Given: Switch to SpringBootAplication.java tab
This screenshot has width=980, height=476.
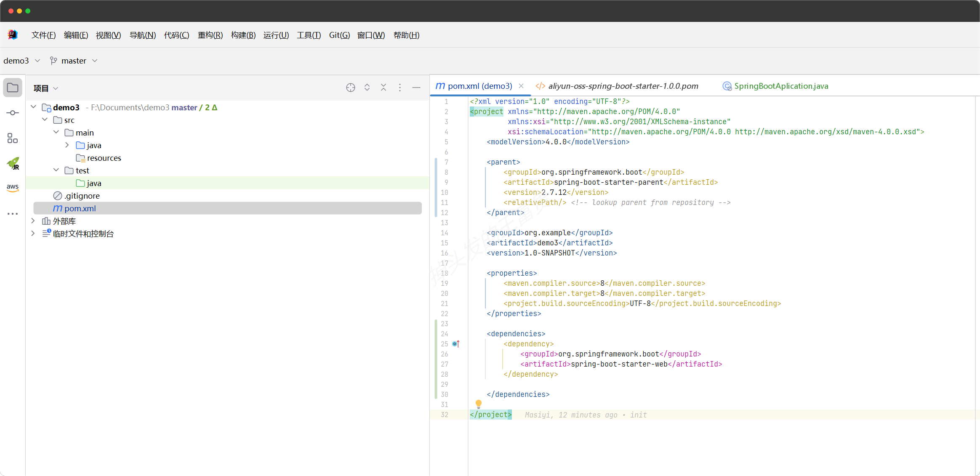Looking at the screenshot, I should (780, 86).
